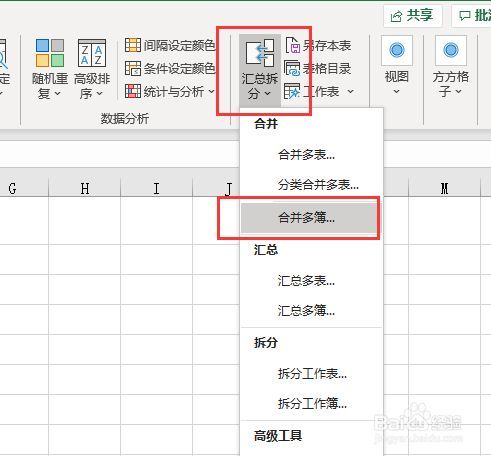Click the 表格目录 icon
This screenshot has height=456, width=491.
[292, 68]
